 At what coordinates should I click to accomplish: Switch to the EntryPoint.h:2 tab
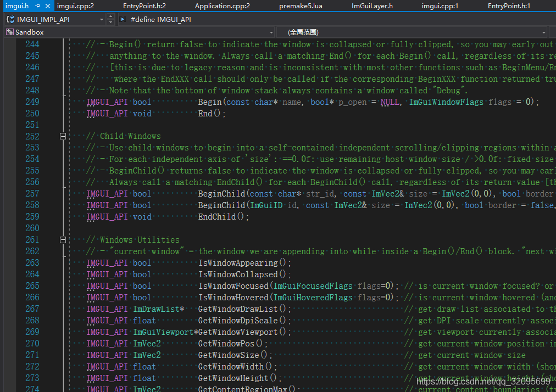pos(144,6)
